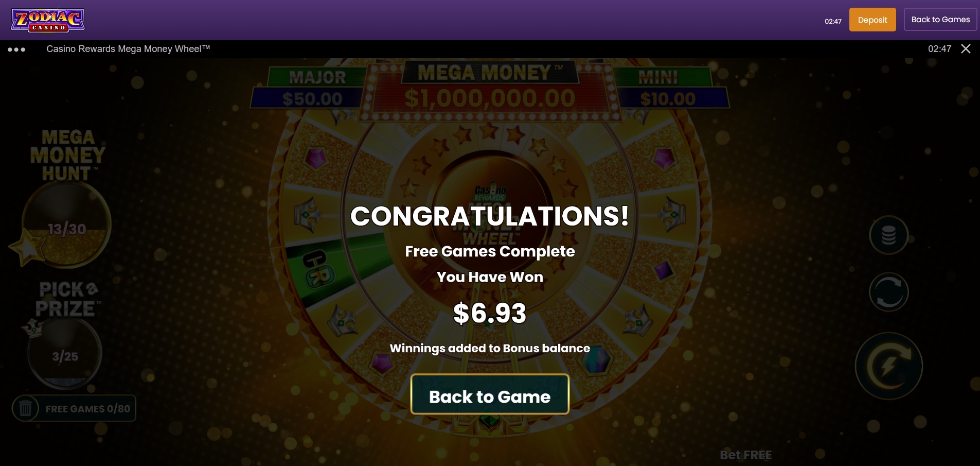This screenshot has height=466, width=980.
Task: Click the Back to Game button
Action: pos(490,394)
